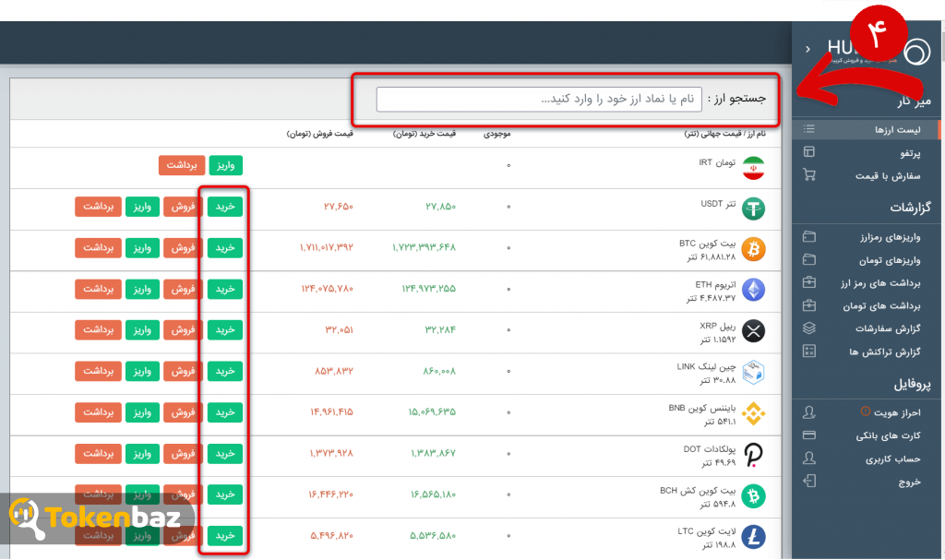945x560 pixels.
Task: Click واریز button for Polkadot DOT
Action: 142,453
